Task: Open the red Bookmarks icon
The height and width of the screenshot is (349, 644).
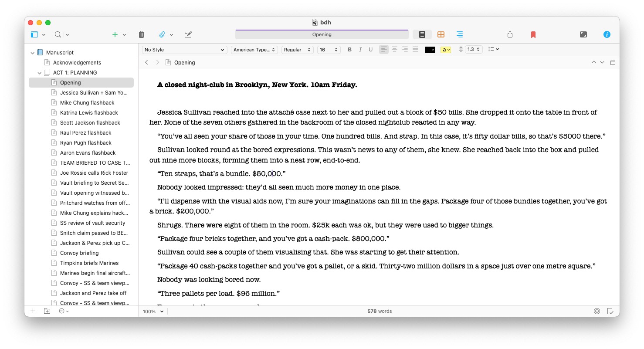Action: [x=533, y=34]
